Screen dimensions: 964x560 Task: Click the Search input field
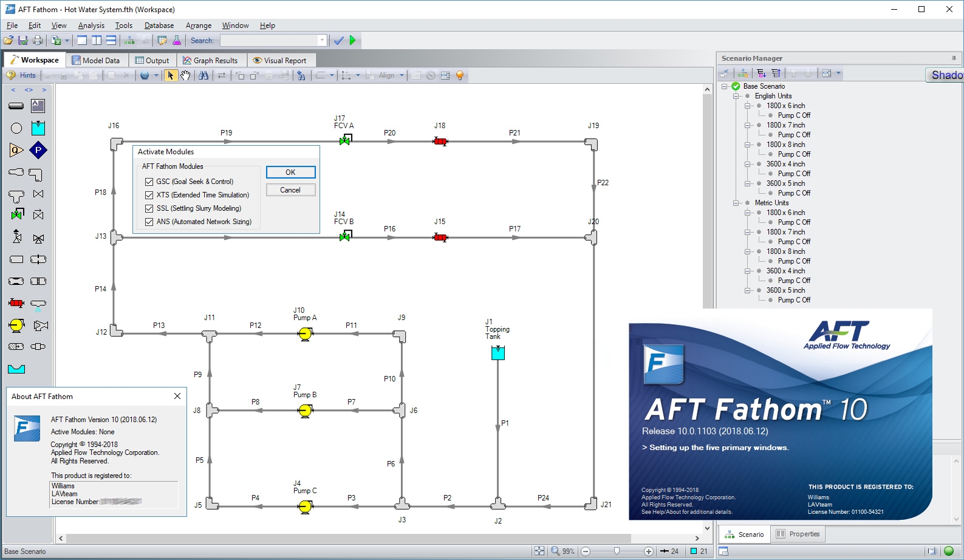(269, 41)
